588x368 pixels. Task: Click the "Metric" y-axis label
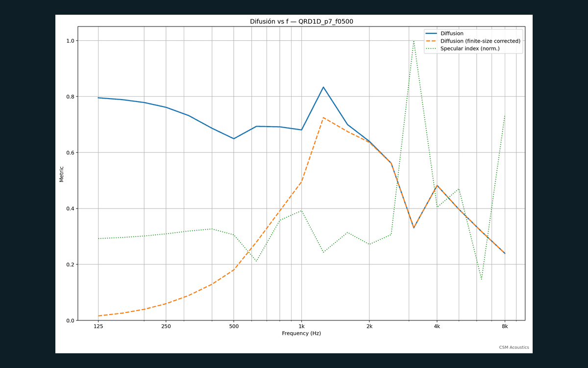click(x=62, y=174)
